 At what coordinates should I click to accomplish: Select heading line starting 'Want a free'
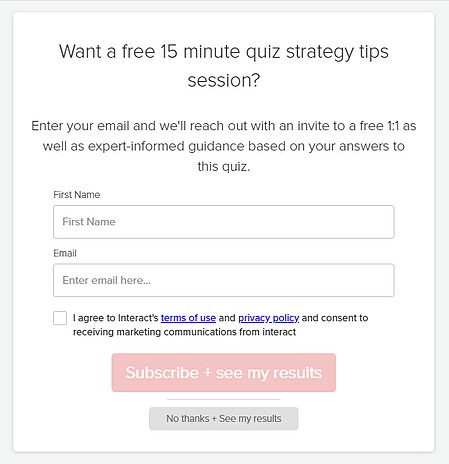(224, 52)
